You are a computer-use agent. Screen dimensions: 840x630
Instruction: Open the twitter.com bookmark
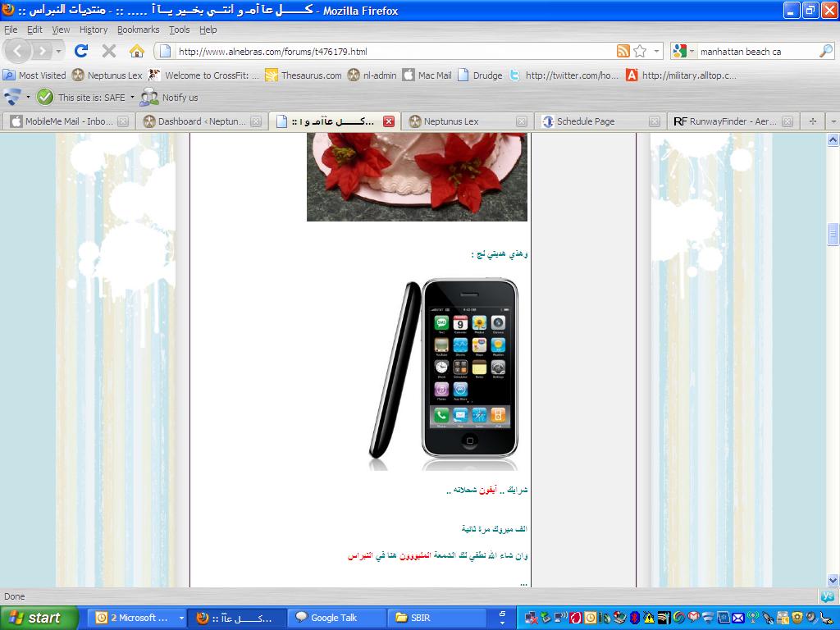pyautogui.click(x=564, y=75)
